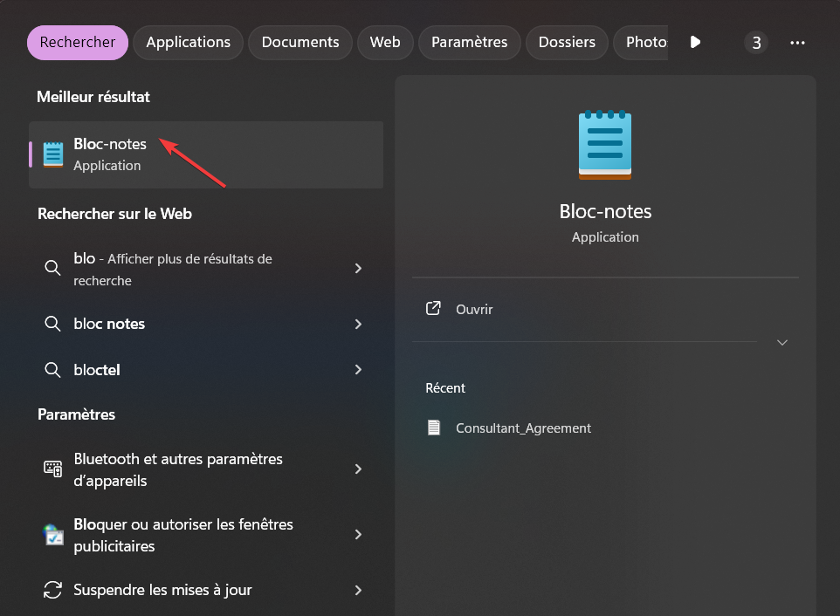
Task: Select the Rechercher filter tab
Action: tap(78, 42)
